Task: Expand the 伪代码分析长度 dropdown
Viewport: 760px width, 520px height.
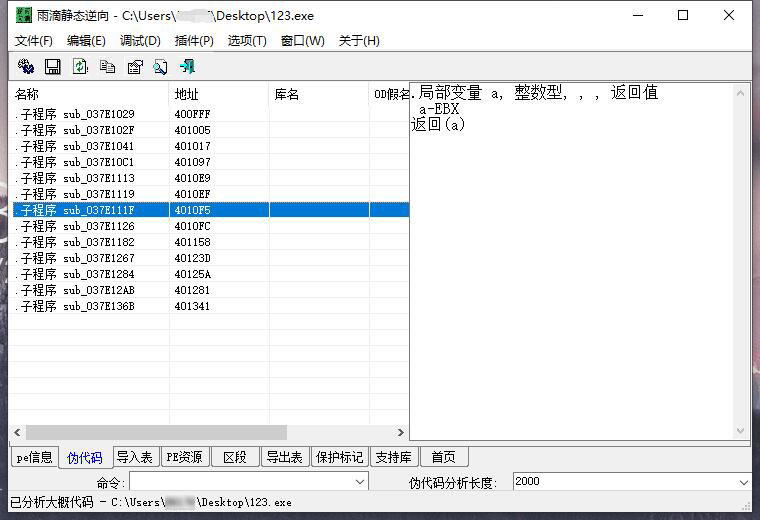Action: pos(742,482)
